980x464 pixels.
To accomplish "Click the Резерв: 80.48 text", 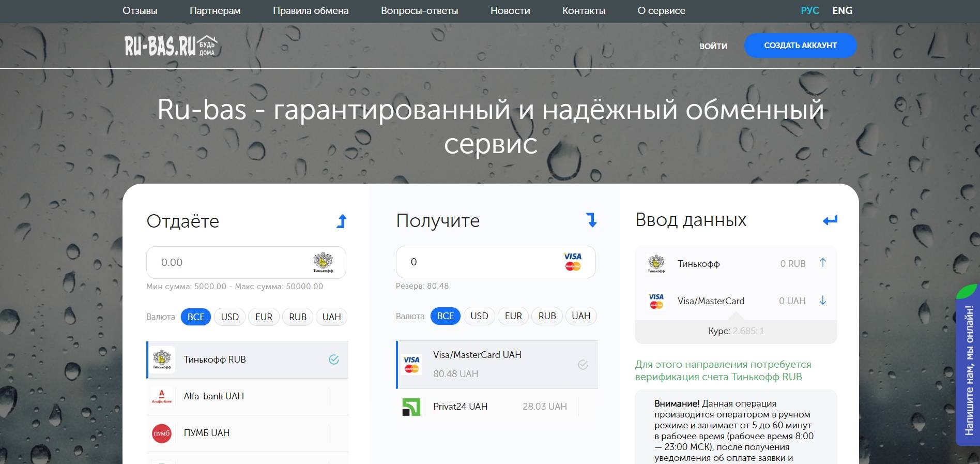I will coord(422,286).
